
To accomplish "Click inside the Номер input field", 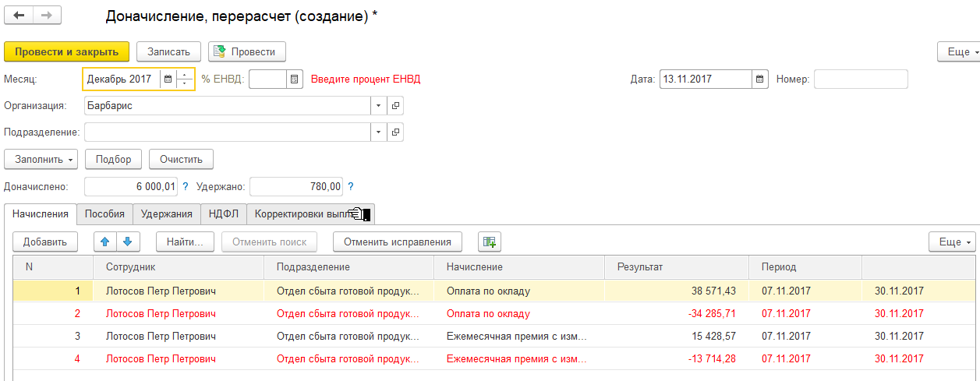I will 861,79.
